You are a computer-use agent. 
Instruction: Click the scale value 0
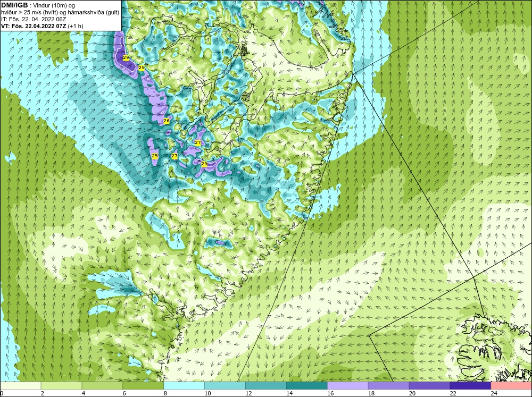2,393
